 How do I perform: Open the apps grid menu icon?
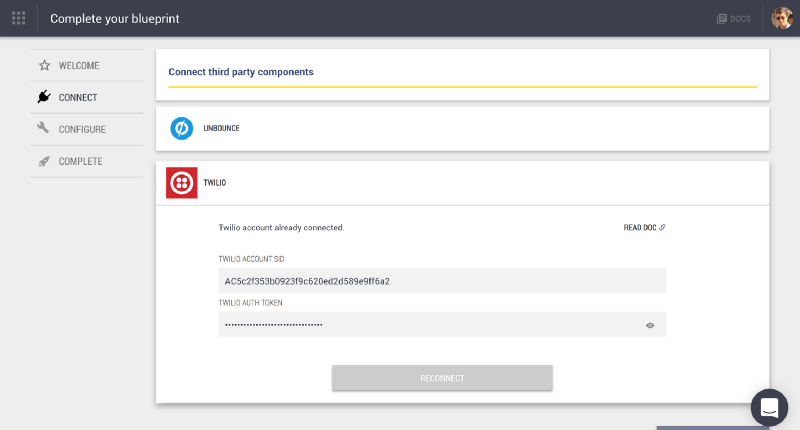(18, 18)
